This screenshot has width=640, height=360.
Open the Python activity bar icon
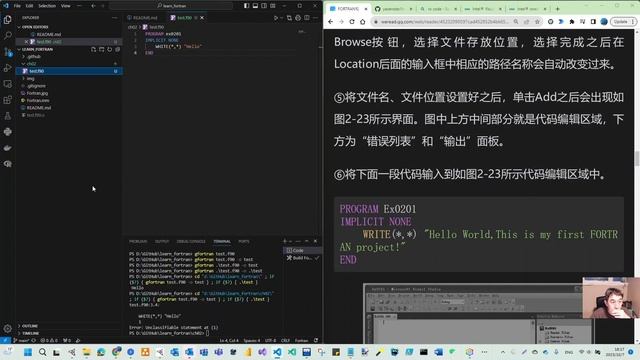(x=7, y=132)
